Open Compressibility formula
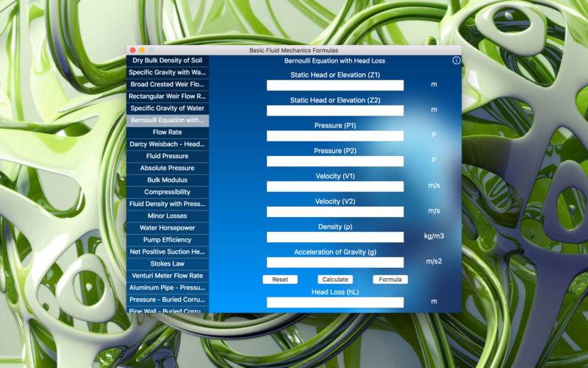The image size is (588, 368). click(x=168, y=192)
